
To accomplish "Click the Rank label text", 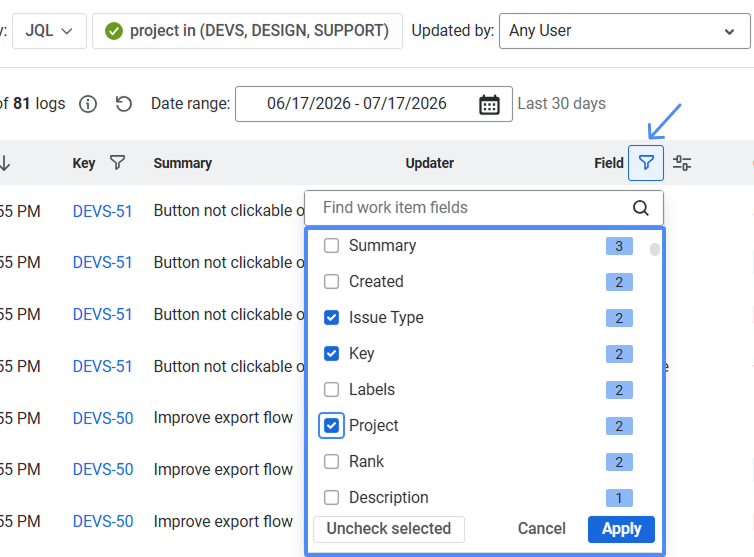I will coord(366,462).
